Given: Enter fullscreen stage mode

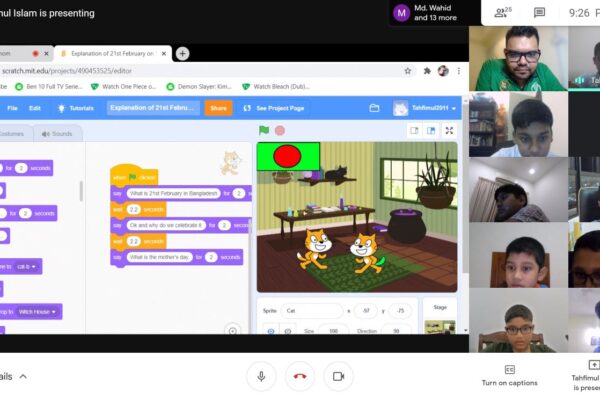Looking at the screenshot, I should 449,130.
